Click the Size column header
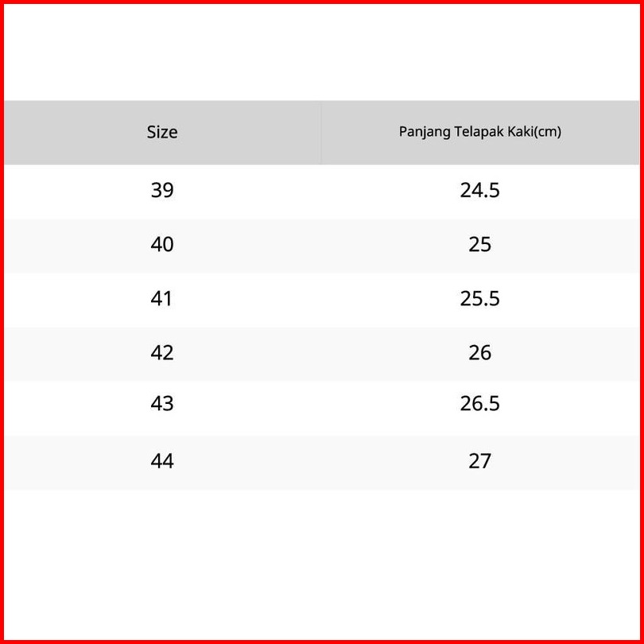Screen dimensions: 644x644 point(162,132)
